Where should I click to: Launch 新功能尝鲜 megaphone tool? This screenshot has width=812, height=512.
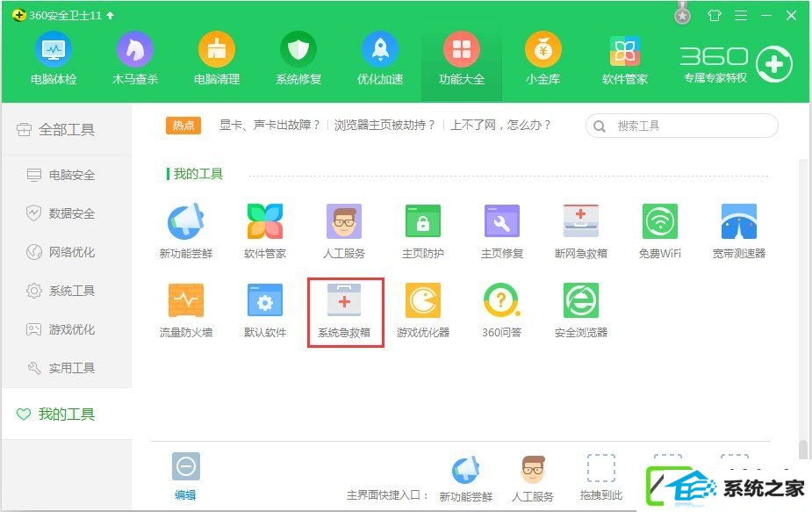click(186, 231)
